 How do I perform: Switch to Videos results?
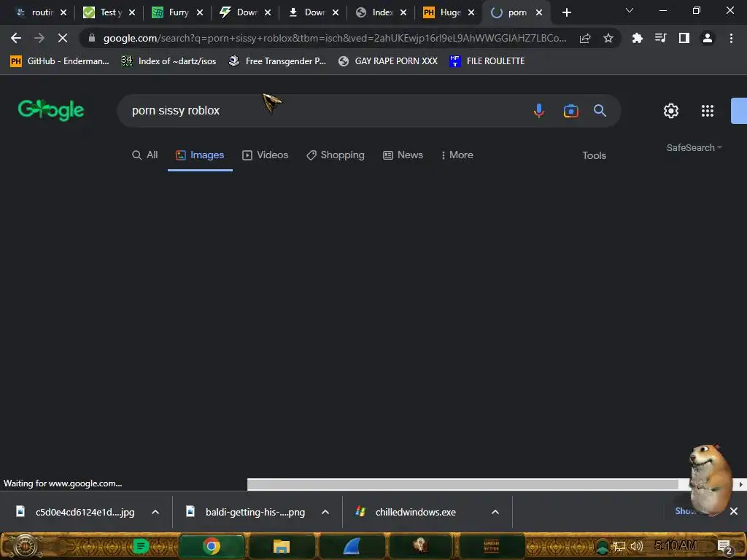(266, 155)
